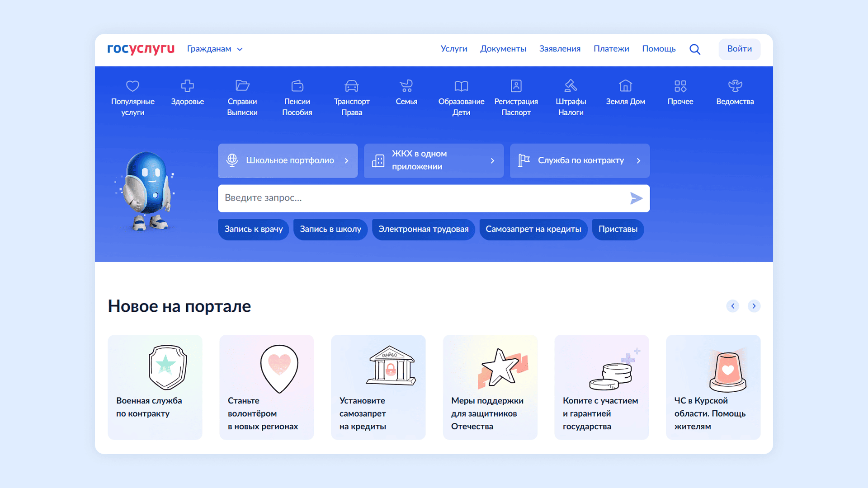
Task: Open the Служба по контракту banner
Action: coord(580,160)
